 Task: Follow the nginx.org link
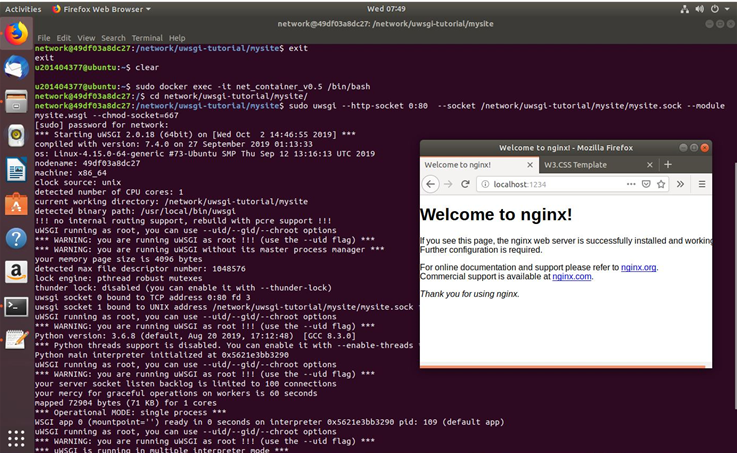638,267
